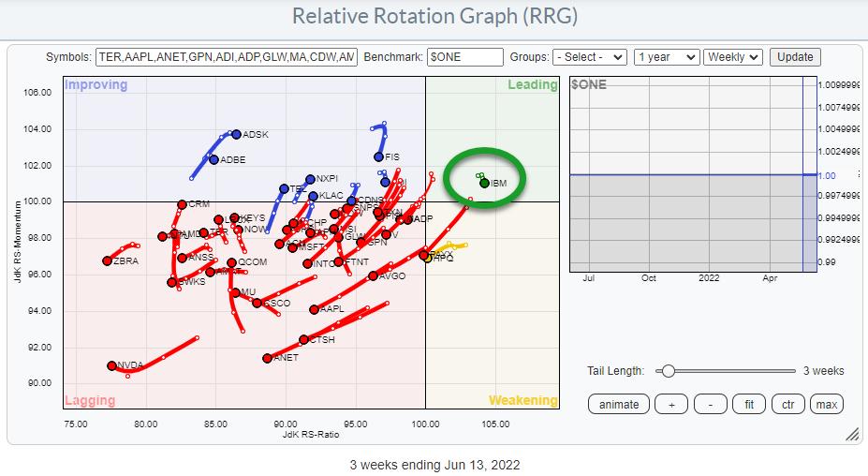The width and height of the screenshot is (868, 476).
Task: Click the blue ADSK data point
Action: 236,134
